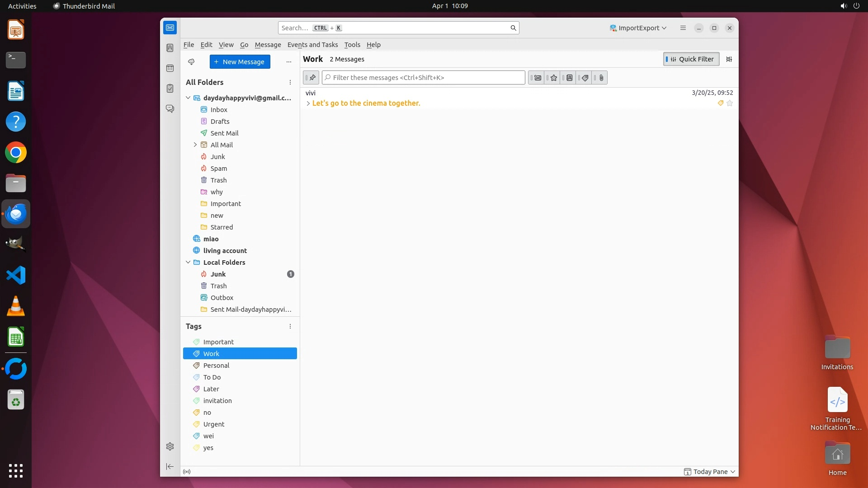Open the Today Pane dropdown

tap(710, 472)
